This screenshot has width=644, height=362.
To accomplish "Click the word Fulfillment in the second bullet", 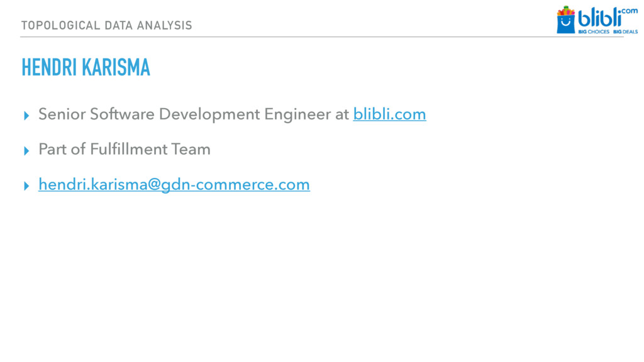I will pyautogui.click(x=128, y=149).
